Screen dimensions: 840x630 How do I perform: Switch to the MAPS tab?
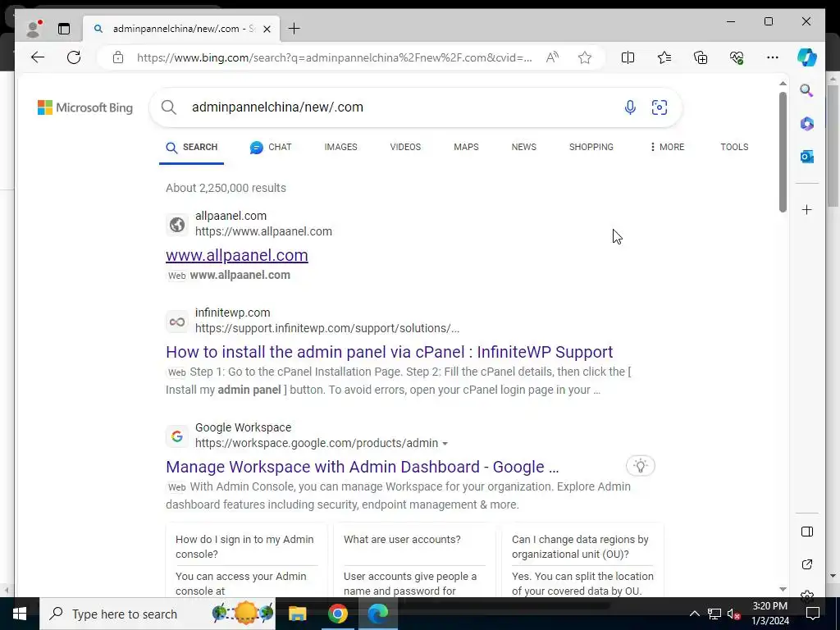pos(466,147)
